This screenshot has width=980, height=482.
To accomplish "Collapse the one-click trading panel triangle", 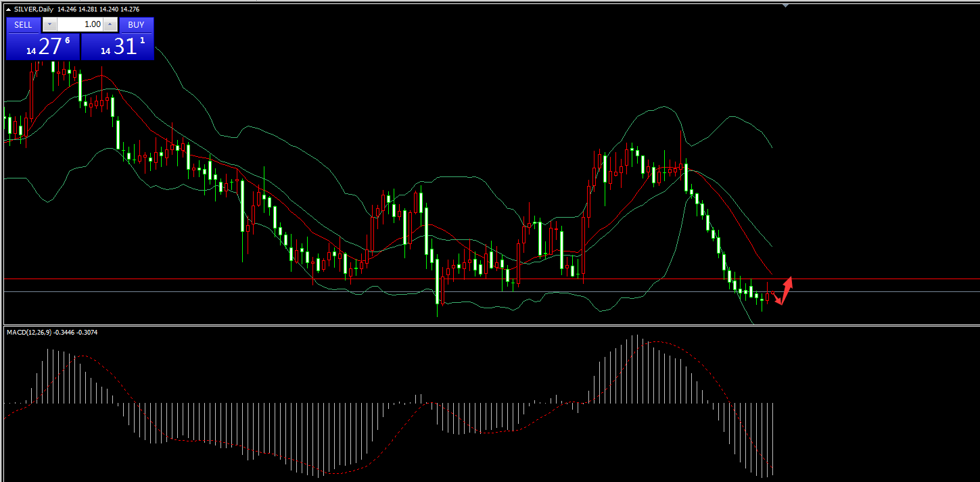I will [8, 9].
